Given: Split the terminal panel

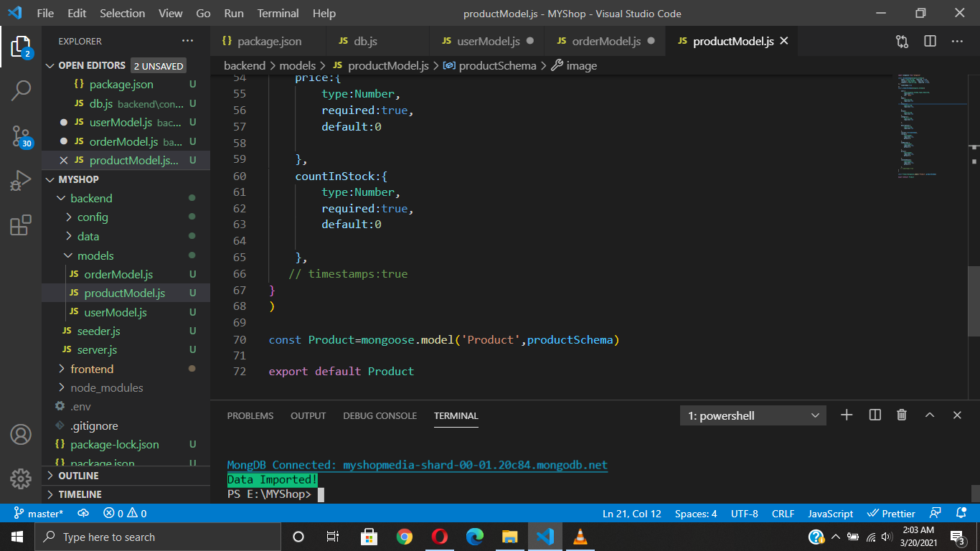Looking at the screenshot, I should point(875,415).
